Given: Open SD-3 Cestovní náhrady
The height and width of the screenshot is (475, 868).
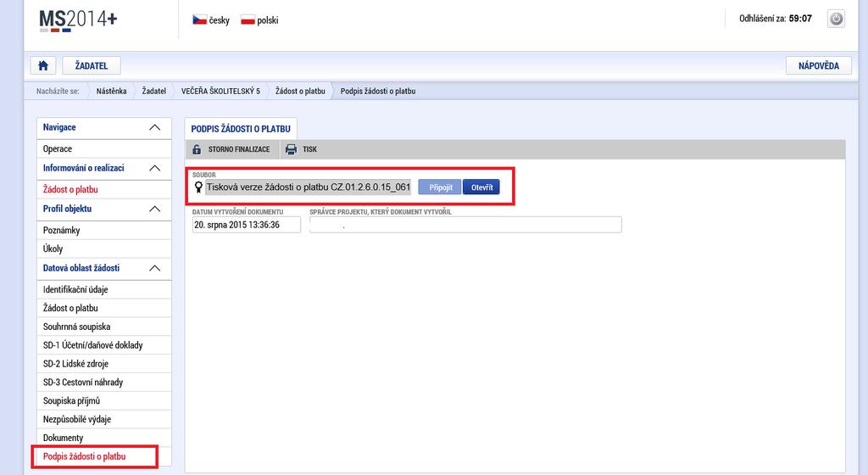Looking at the screenshot, I should coord(104,382).
